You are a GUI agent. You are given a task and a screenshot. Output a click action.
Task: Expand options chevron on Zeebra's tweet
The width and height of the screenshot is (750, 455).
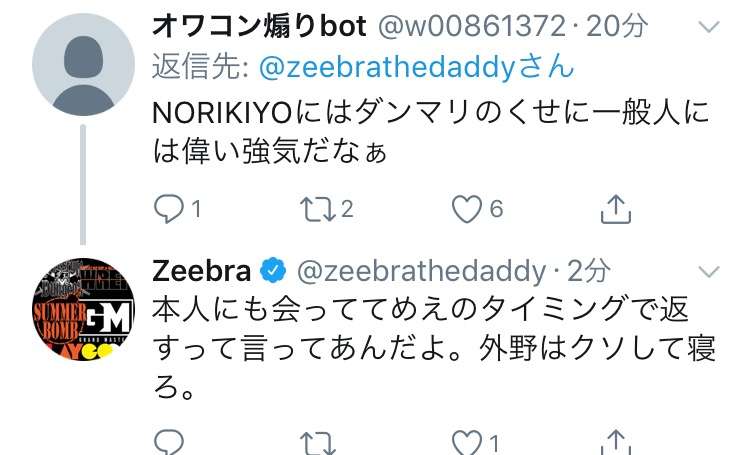coord(709,272)
